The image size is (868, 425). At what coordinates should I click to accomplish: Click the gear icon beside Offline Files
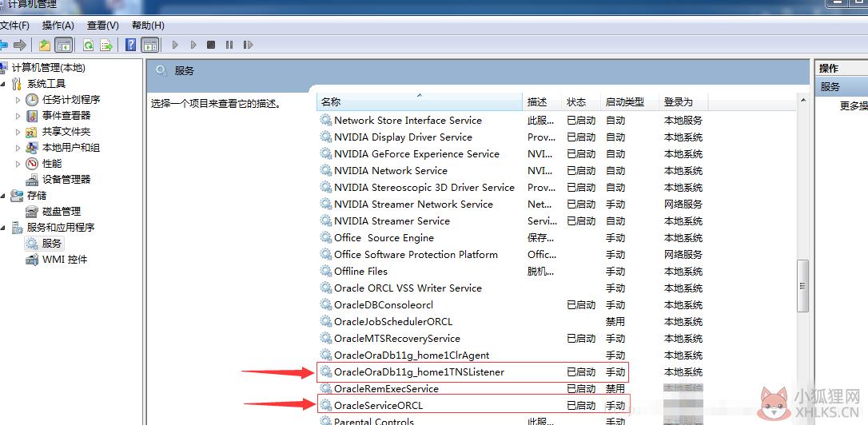[x=326, y=271]
